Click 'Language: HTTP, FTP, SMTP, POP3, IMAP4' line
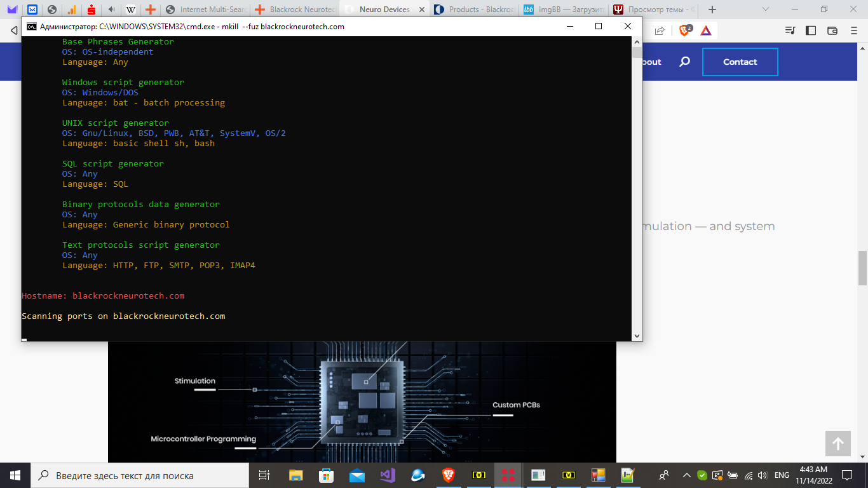The width and height of the screenshot is (868, 488). tap(159, 266)
